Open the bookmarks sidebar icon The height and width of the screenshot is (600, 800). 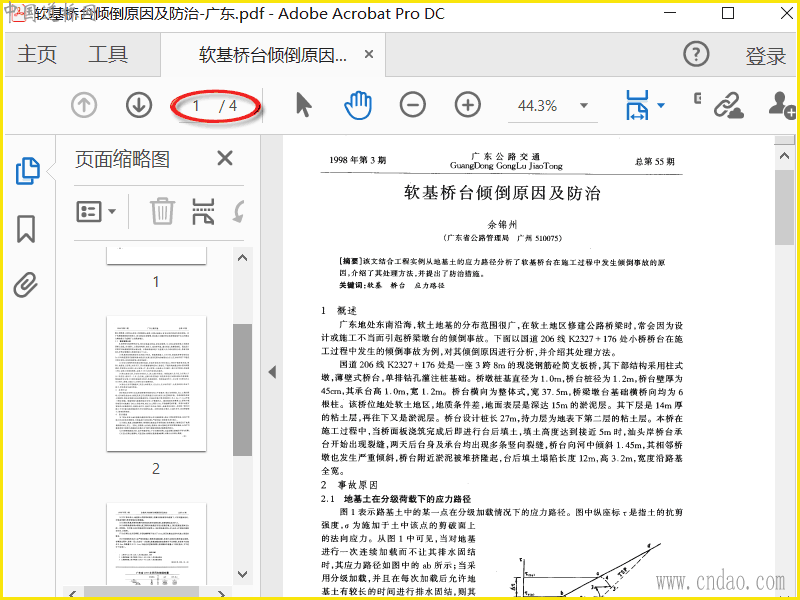coord(26,229)
